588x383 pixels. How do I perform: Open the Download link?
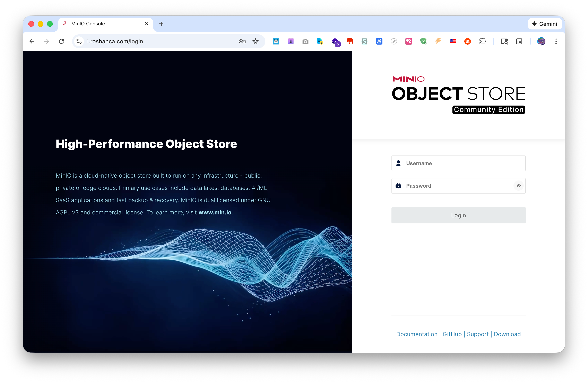point(507,334)
